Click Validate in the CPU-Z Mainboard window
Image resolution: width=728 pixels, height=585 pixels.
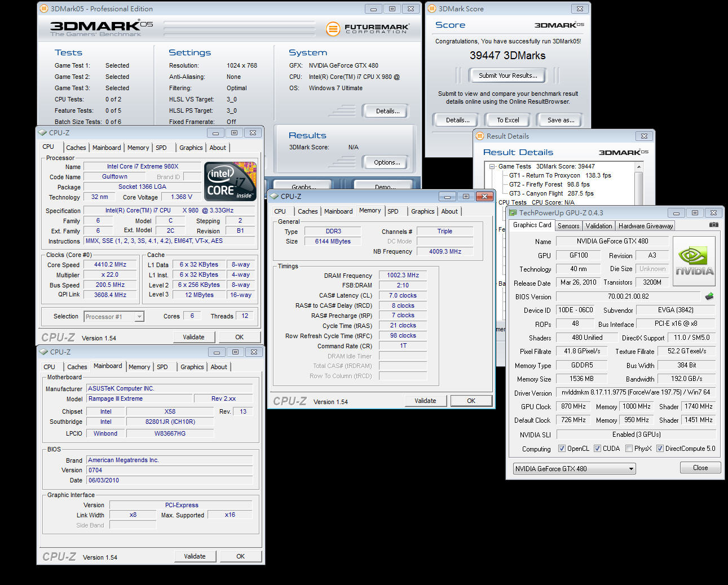click(195, 556)
